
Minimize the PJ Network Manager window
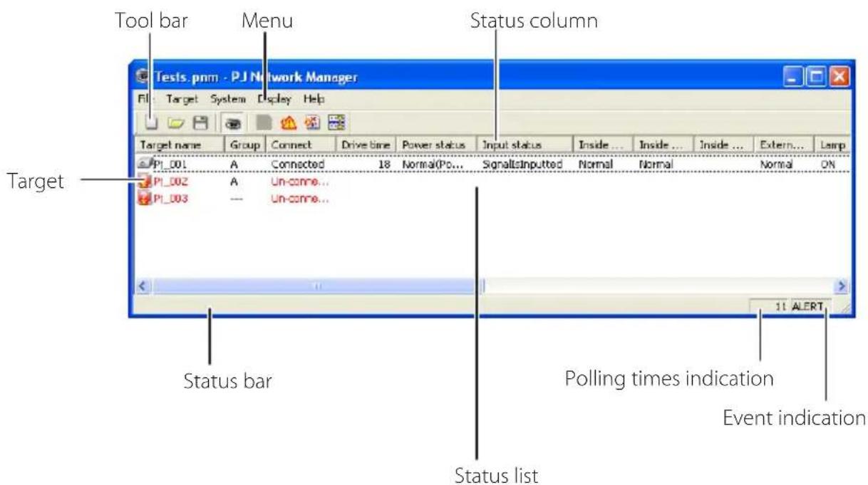tap(795, 75)
